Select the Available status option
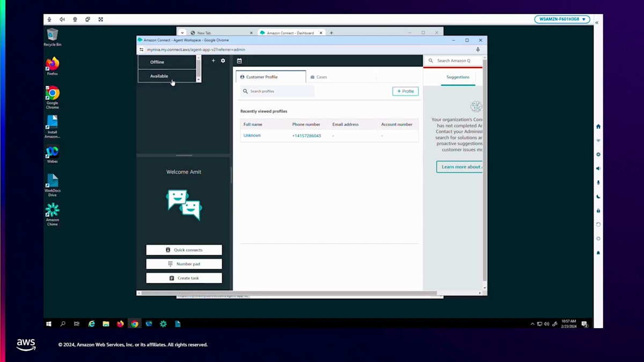 167,76
